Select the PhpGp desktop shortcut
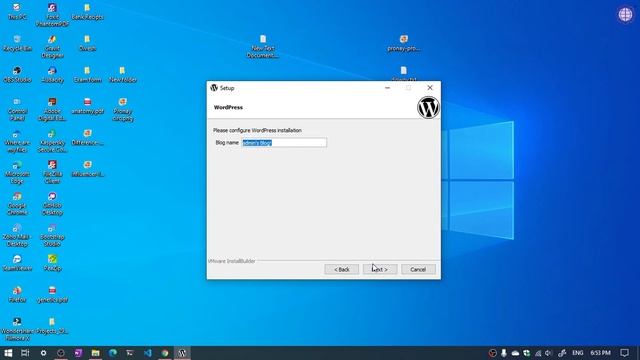 click(x=52, y=263)
